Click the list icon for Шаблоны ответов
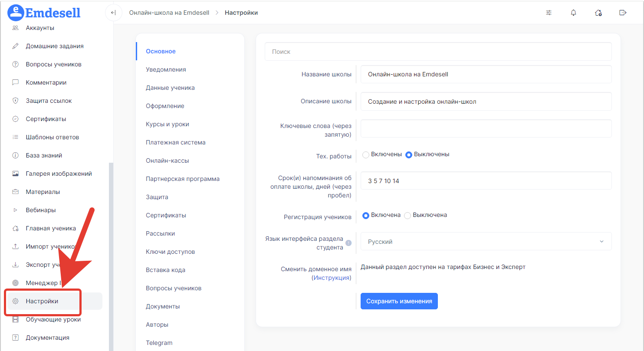 16,137
